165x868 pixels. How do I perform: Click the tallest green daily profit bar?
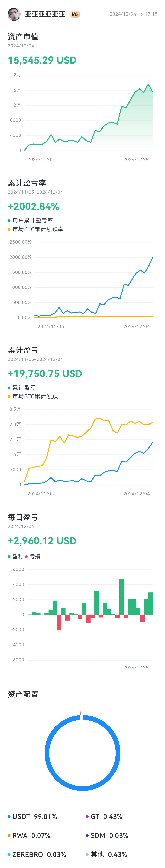(122, 596)
